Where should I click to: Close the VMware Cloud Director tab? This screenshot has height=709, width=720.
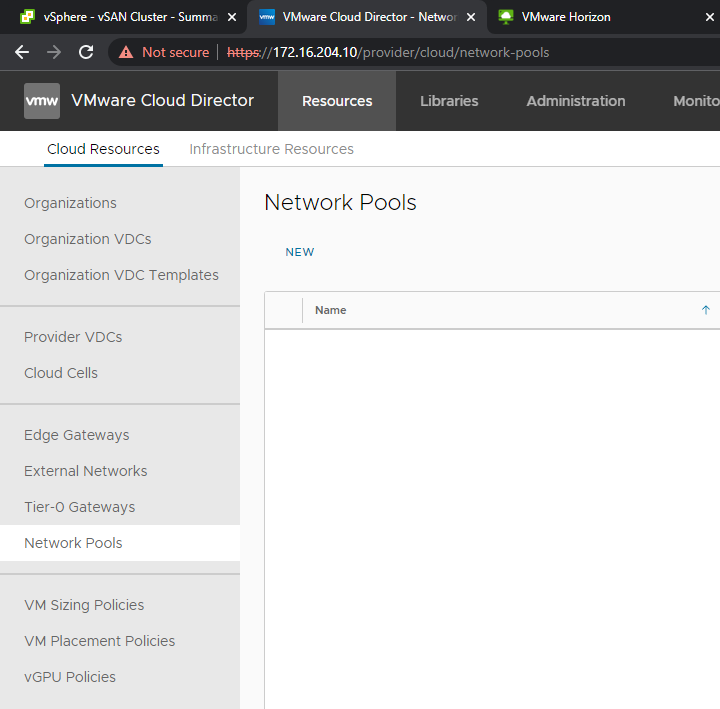[471, 17]
